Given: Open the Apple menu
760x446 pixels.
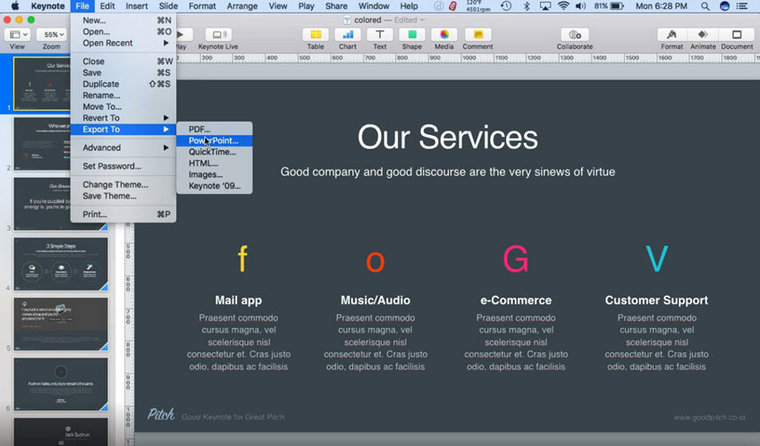Looking at the screenshot, I should pos(15,6).
